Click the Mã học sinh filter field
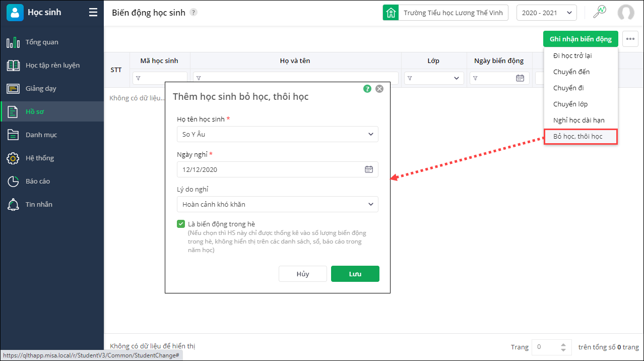Screen dimensions: 644x361 (160, 78)
